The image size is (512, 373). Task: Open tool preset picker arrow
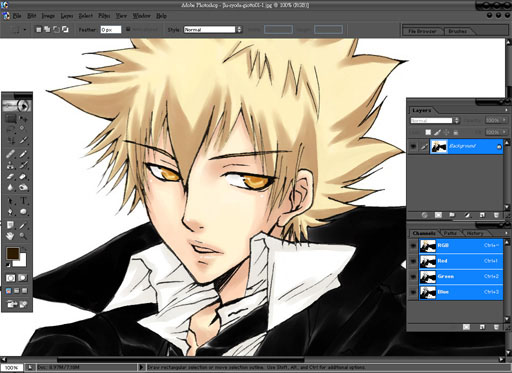[x=25, y=30]
